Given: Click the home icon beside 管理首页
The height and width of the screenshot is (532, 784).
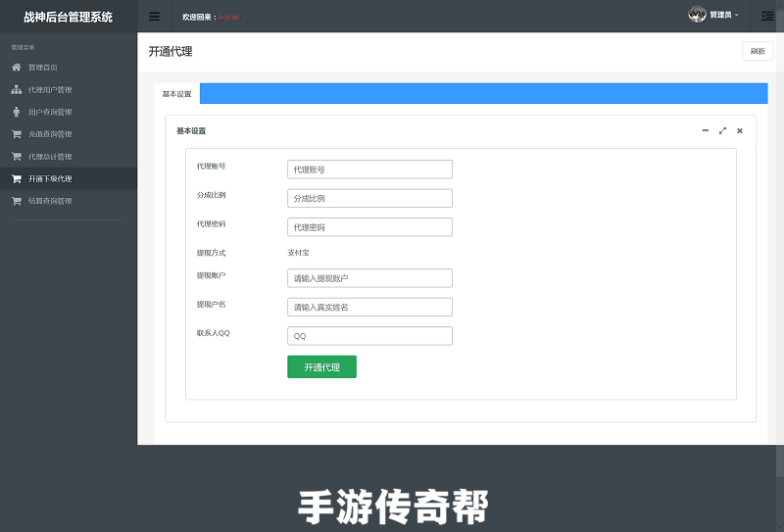Looking at the screenshot, I should tap(17, 67).
